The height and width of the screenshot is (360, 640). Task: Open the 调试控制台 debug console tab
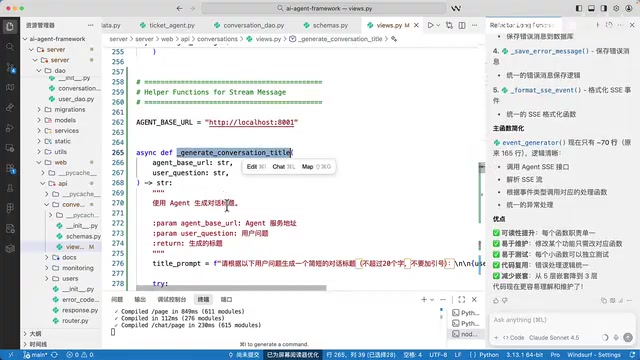(x=172, y=300)
